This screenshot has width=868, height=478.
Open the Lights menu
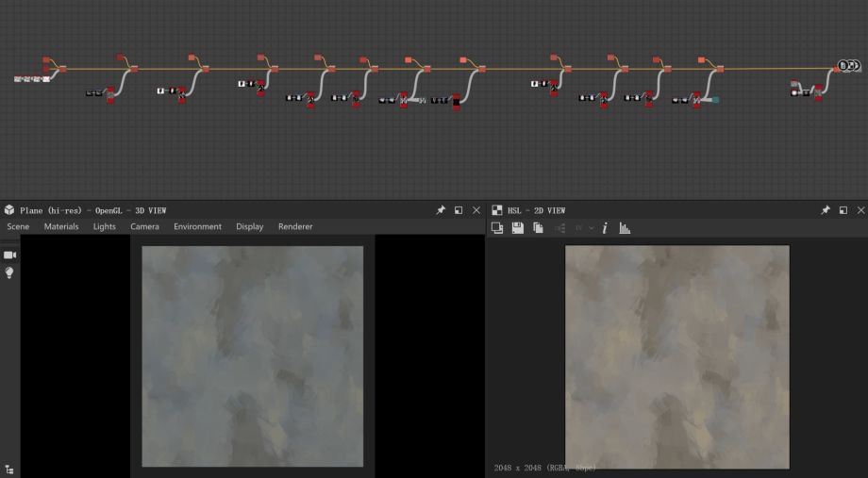click(105, 226)
